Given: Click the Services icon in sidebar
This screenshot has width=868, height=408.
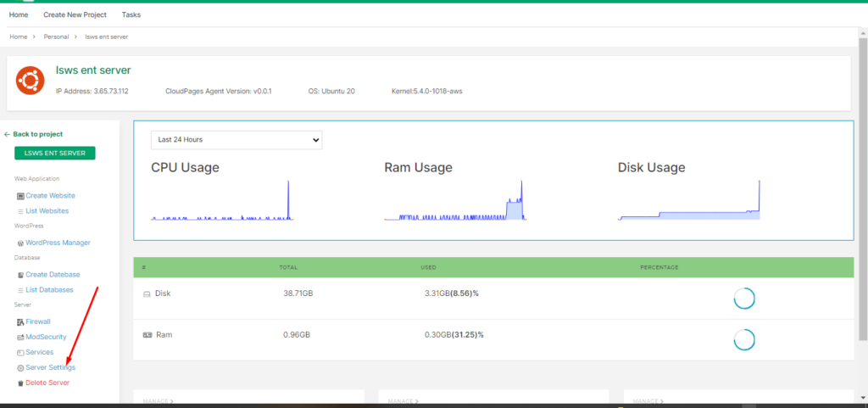Looking at the screenshot, I should click(20, 353).
